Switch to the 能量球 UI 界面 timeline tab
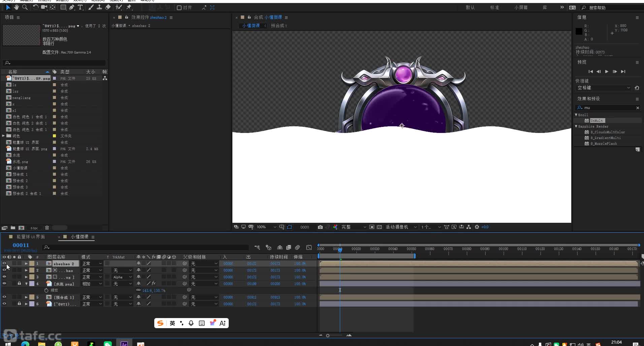Screen dimensions: 644x346 coord(31,237)
